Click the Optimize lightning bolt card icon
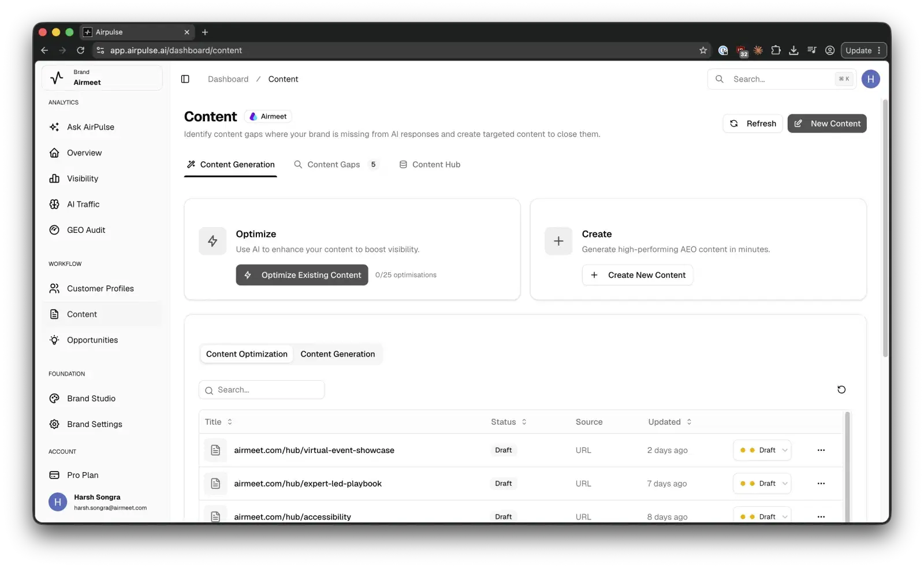 213,241
